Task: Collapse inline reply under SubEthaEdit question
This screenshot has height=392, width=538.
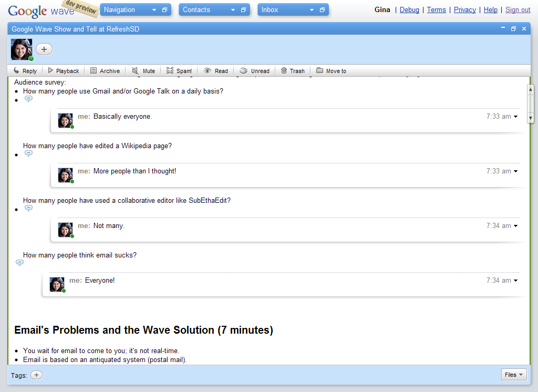Action: [x=28, y=208]
